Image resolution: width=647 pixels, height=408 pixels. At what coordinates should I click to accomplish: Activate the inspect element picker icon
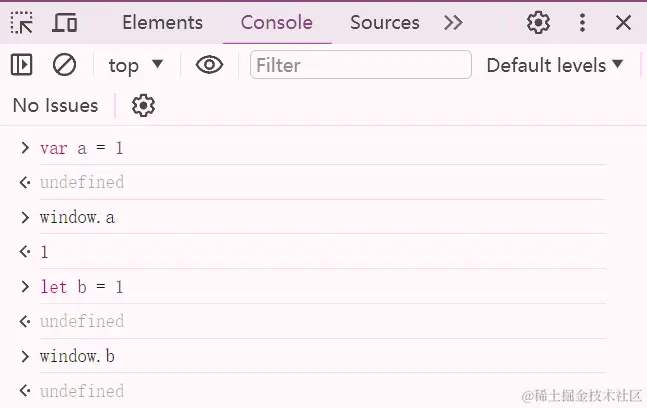coord(22,22)
